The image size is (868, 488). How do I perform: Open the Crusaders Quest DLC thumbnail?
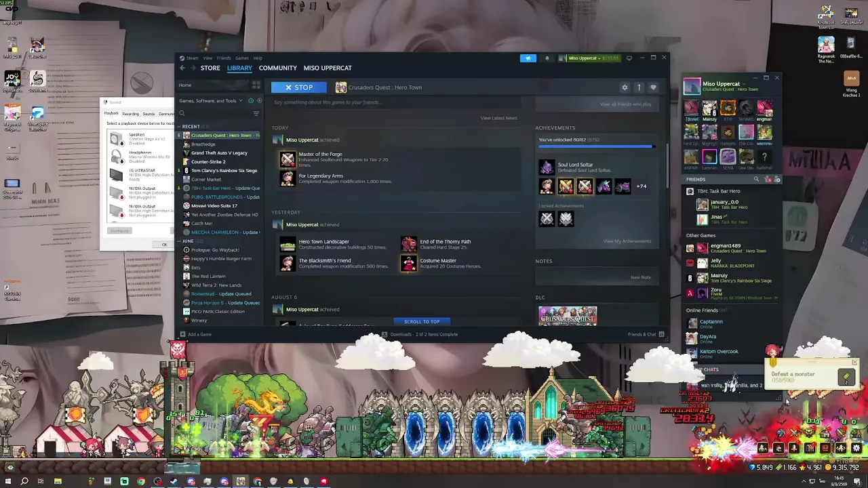click(x=568, y=316)
